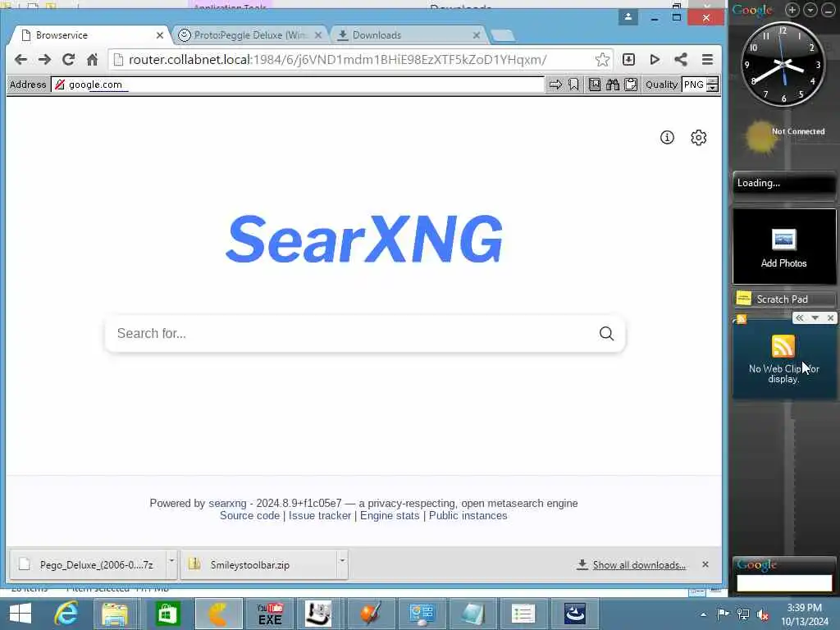The image size is (840, 630).
Task: Close the Browservice tab
Action: (x=160, y=35)
